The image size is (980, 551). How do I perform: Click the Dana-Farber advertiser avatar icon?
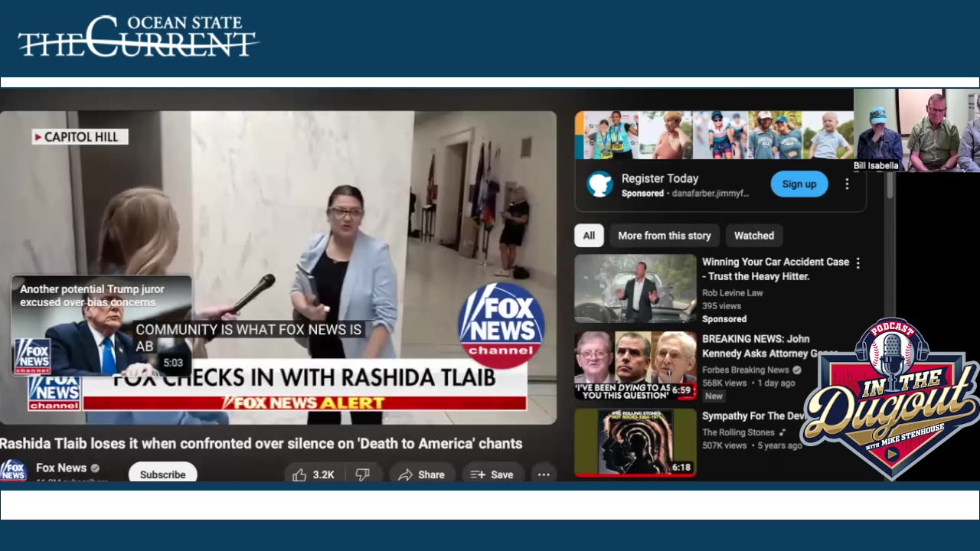tap(599, 184)
